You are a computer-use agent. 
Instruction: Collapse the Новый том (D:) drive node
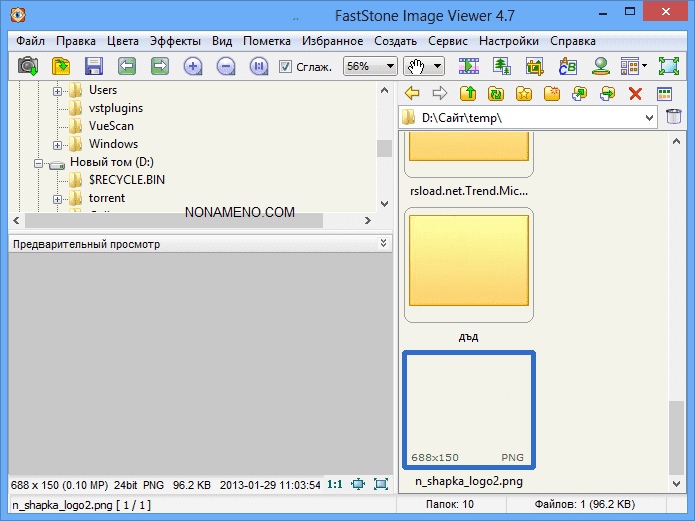pos(40,162)
